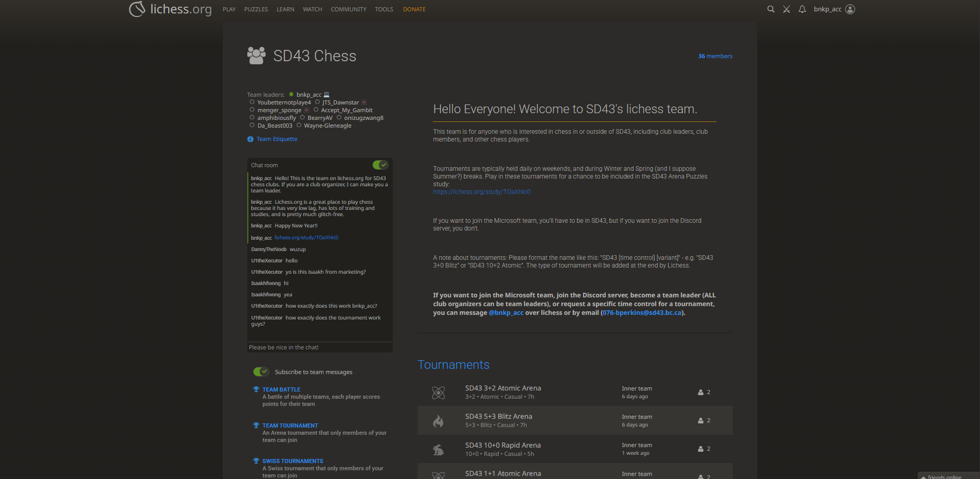The width and height of the screenshot is (980, 479).
Task: Open challenges via the crossed swords icon
Action: [x=786, y=9]
